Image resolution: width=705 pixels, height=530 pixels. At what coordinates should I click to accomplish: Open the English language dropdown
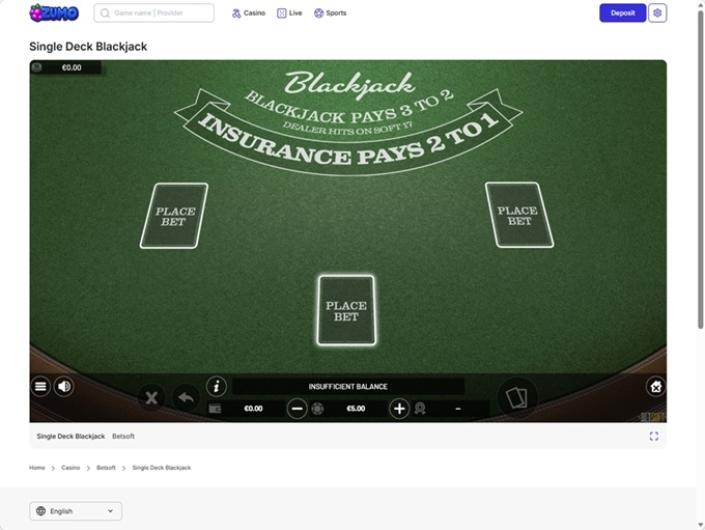point(76,511)
